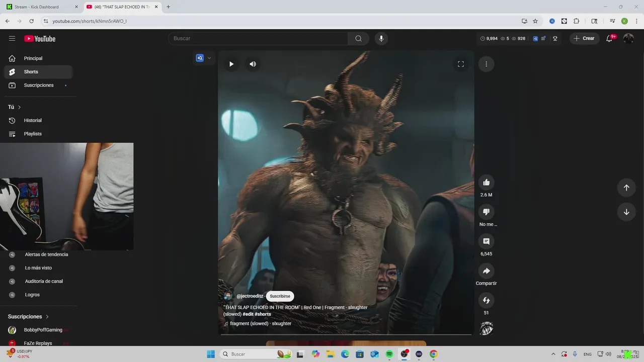The height and width of the screenshot is (362, 644).
Task: Click the Buscar search field
Action: tap(258, 39)
